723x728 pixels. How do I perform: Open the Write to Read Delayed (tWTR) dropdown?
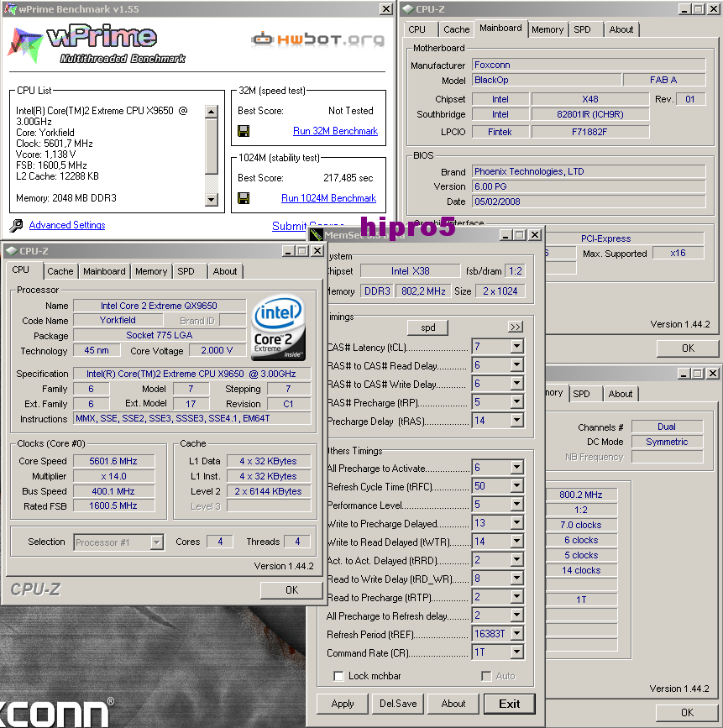[x=516, y=542]
